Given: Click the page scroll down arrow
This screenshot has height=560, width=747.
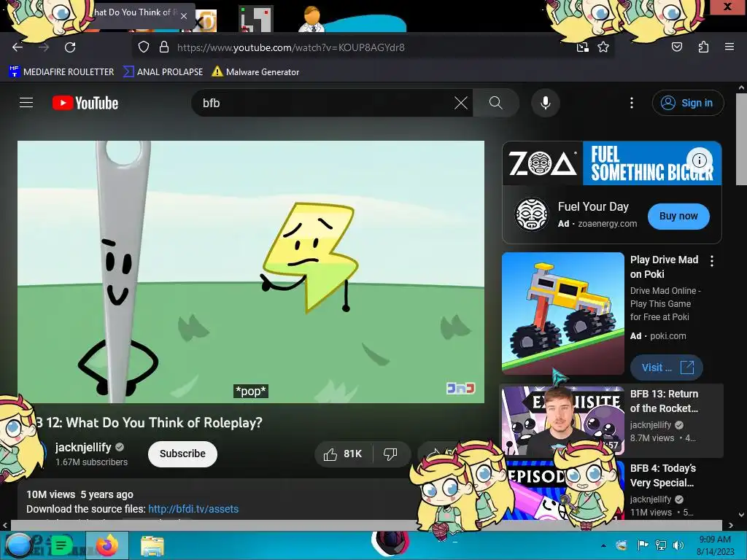Looking at the screenshot, I should click(x=741, y=514).
